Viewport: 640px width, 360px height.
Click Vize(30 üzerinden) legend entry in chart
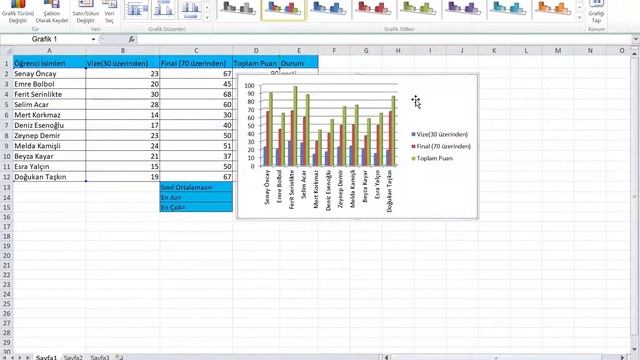pos(440,134)
